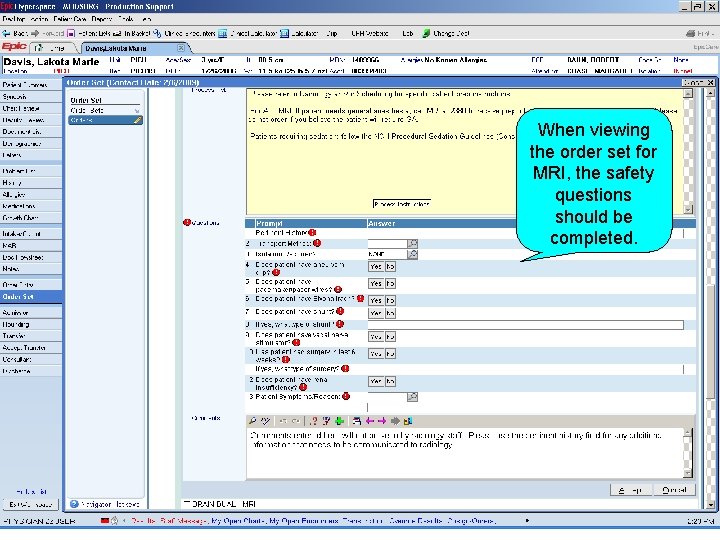Screen dimensions: 720x540
Task: Toggle the BRAIN DUAL MRI order checkbox
Action: click(x=186, y=503)
